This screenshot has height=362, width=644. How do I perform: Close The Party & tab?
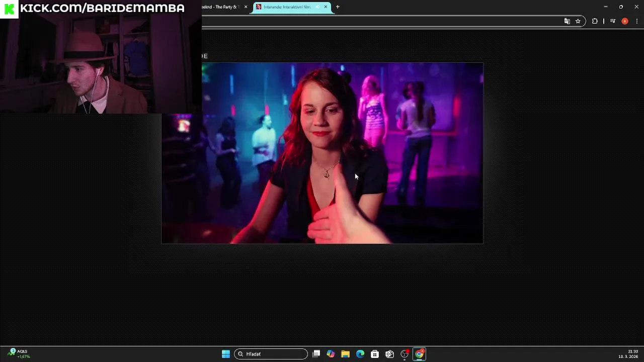pyautogui.click(x=246, y=7)
